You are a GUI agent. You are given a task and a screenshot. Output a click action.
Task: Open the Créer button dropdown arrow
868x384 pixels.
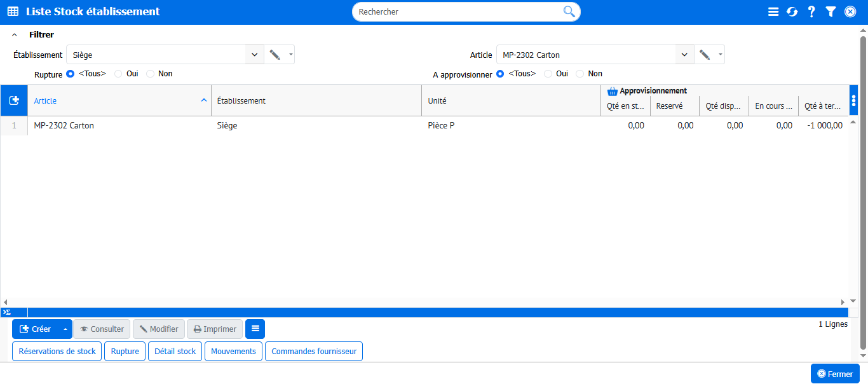(x=65, y=329)
